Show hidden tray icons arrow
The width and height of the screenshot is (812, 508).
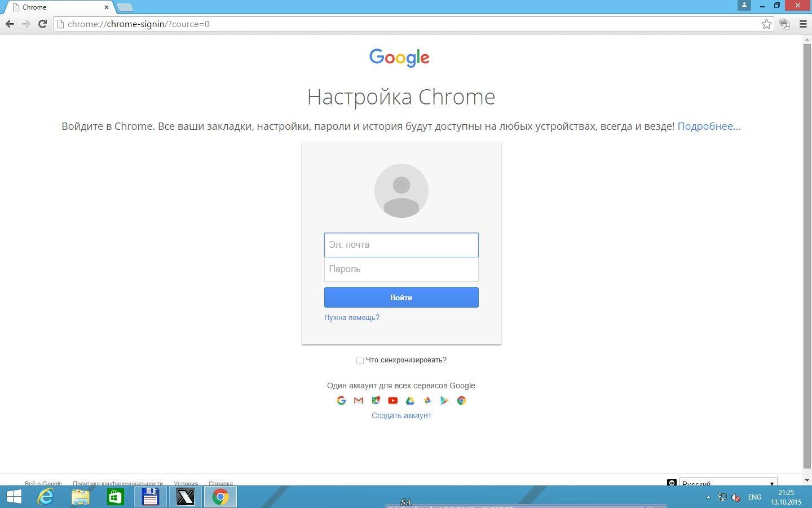coord(708,497)
